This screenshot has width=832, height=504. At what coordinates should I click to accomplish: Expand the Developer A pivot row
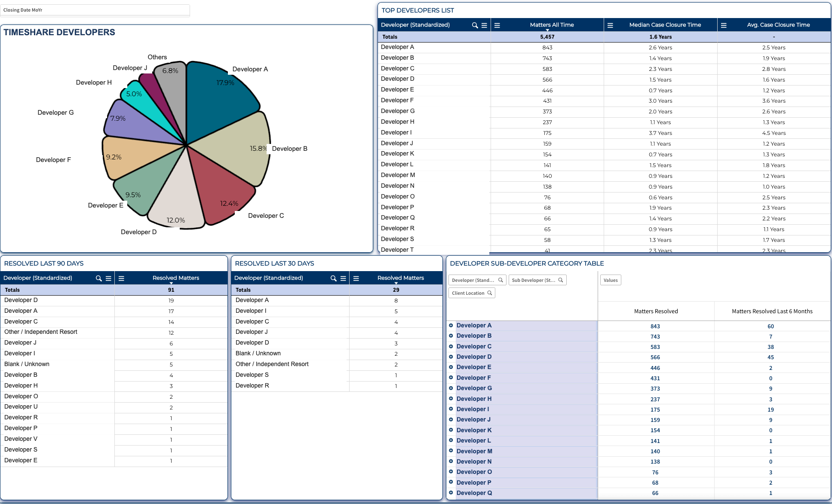(451, 325)
